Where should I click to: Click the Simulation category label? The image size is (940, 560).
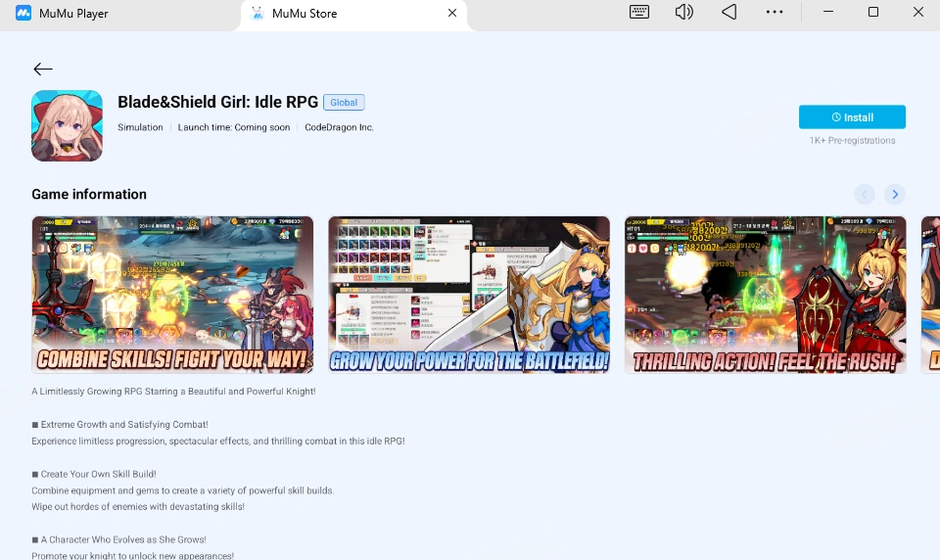click(140, 127)
